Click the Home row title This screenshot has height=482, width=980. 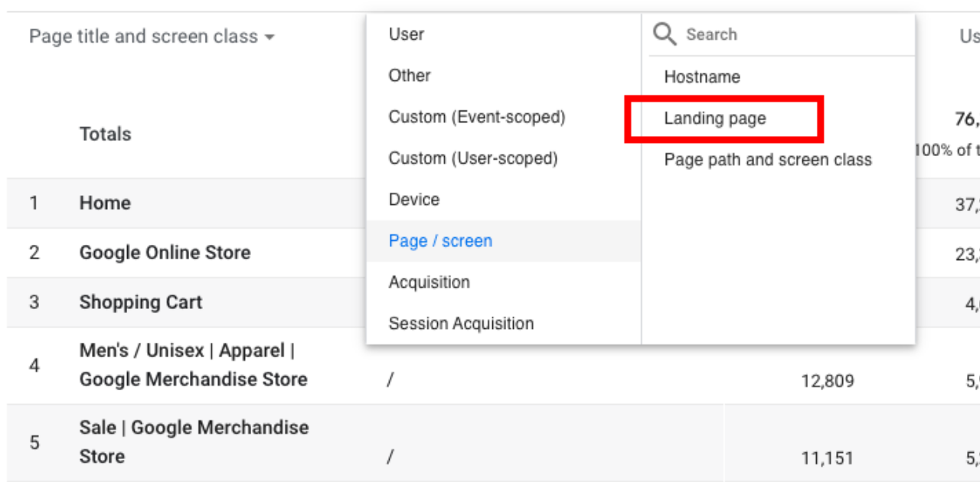pos(105,204)
